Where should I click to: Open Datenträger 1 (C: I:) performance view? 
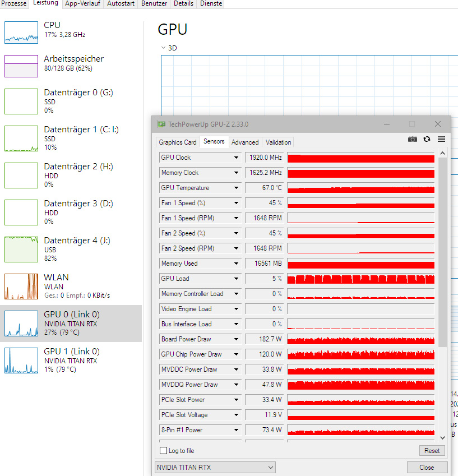[x=71, y=138]
